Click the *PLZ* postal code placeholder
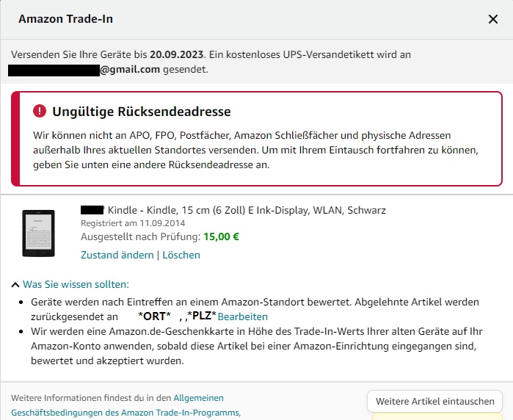Image resolution: width=513 pixels, height=420 pixels. 202,316
